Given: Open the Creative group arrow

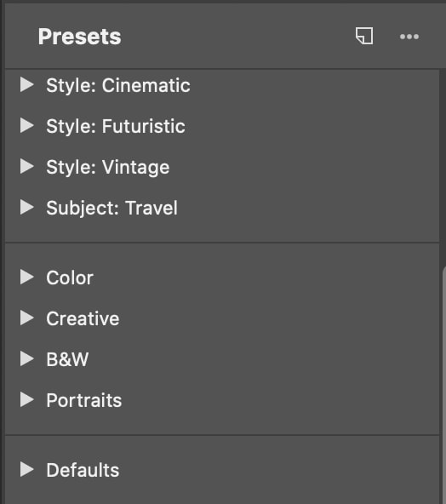Looking at the screenshot, I should coord(27,318).
